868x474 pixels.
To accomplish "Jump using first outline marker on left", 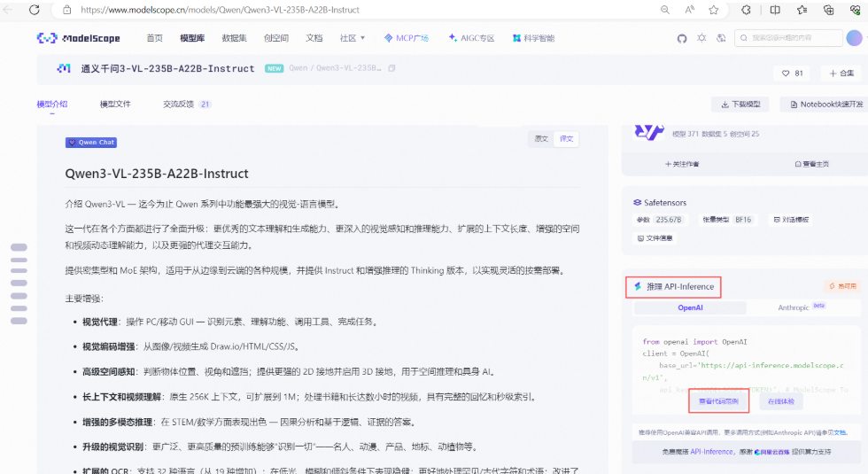I will (x=19, y=247).
